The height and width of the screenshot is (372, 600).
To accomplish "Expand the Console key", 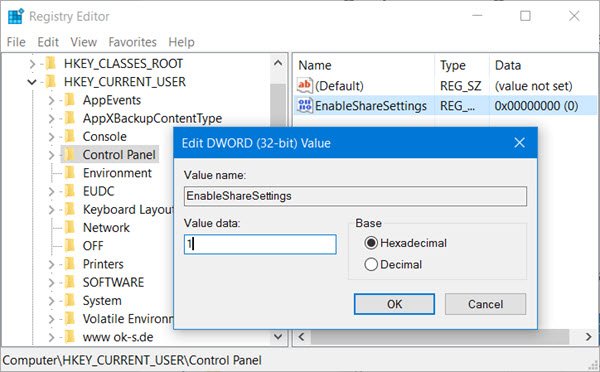I will 51,137.
